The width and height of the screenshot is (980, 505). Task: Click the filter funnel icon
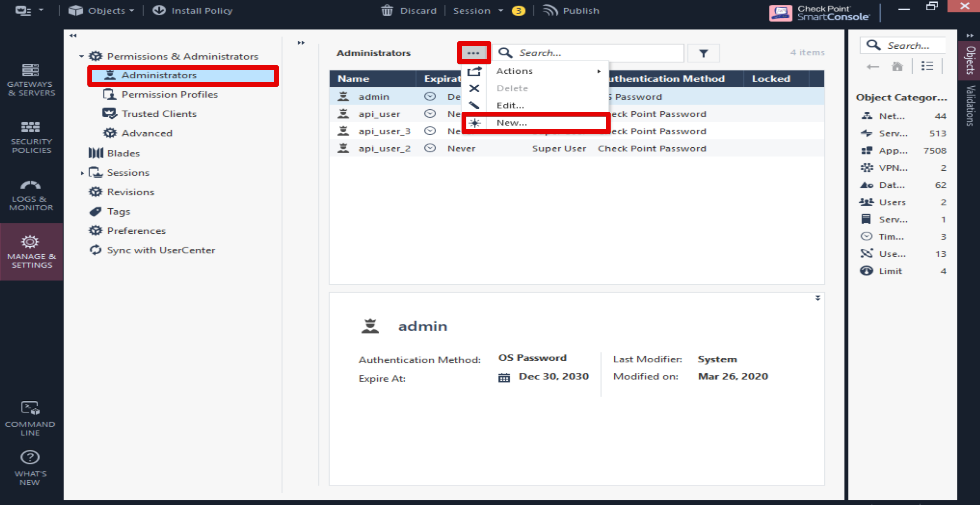703,53
